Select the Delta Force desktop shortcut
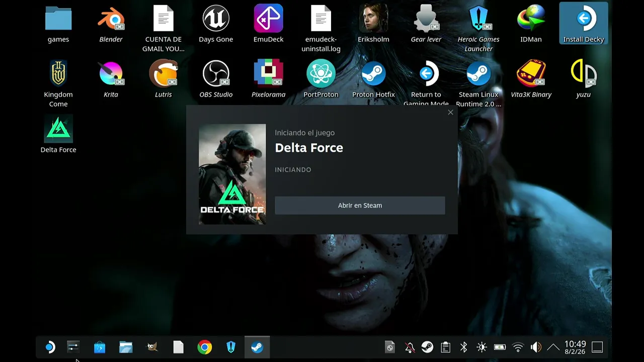The height and width of the screenshot is (362, 644). [58, 134]
